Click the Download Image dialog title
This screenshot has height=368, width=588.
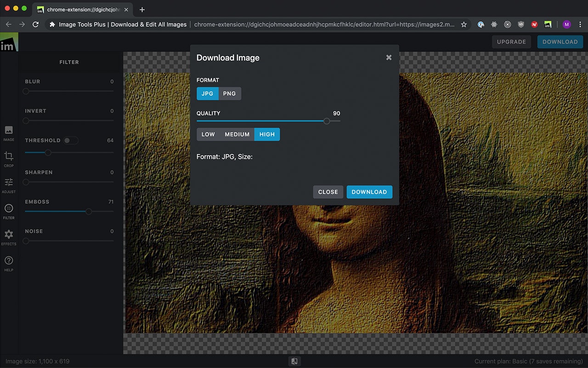tap(228, 57)
